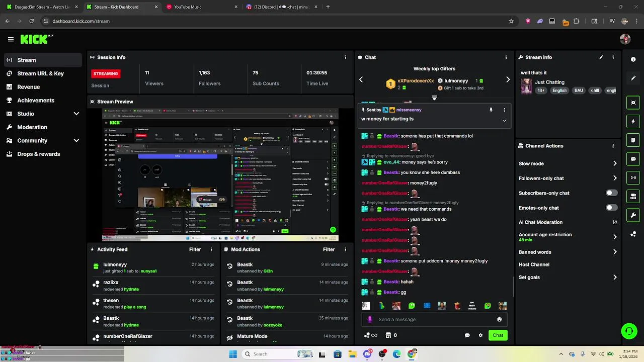Image resolution: width=644 pixels, height=362 pixels.
Task: Toggle Emotes-only chat switch
Action: 611,208
